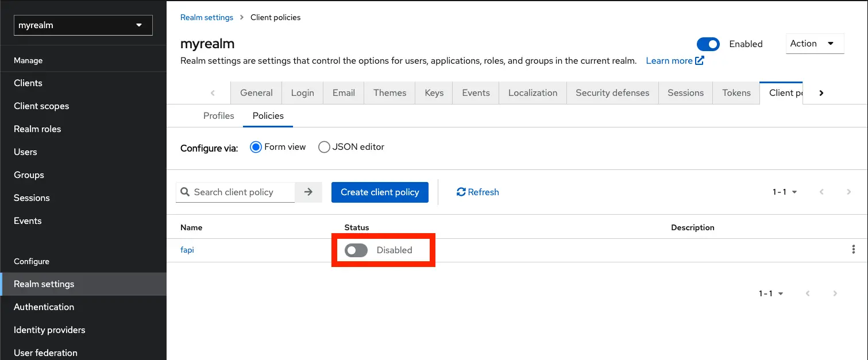This screenshot has height=360, width=868.
Task: Click the Create client policy button
Action: click(380, 192)
